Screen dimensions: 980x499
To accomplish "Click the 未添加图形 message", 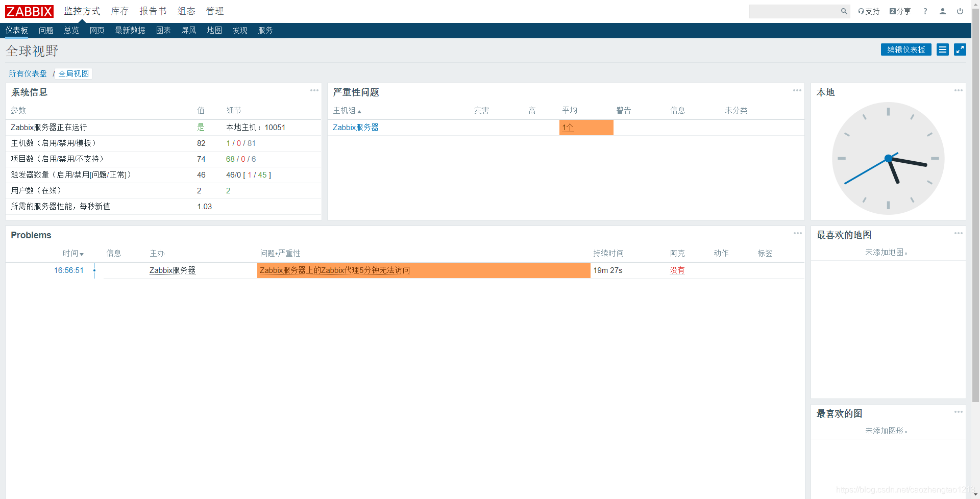I will 887,431.
